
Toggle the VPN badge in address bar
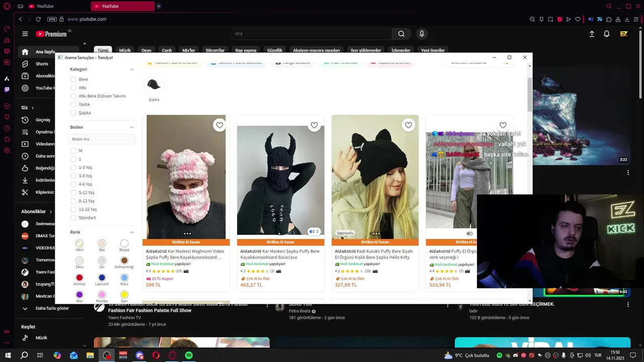(52, 19)
